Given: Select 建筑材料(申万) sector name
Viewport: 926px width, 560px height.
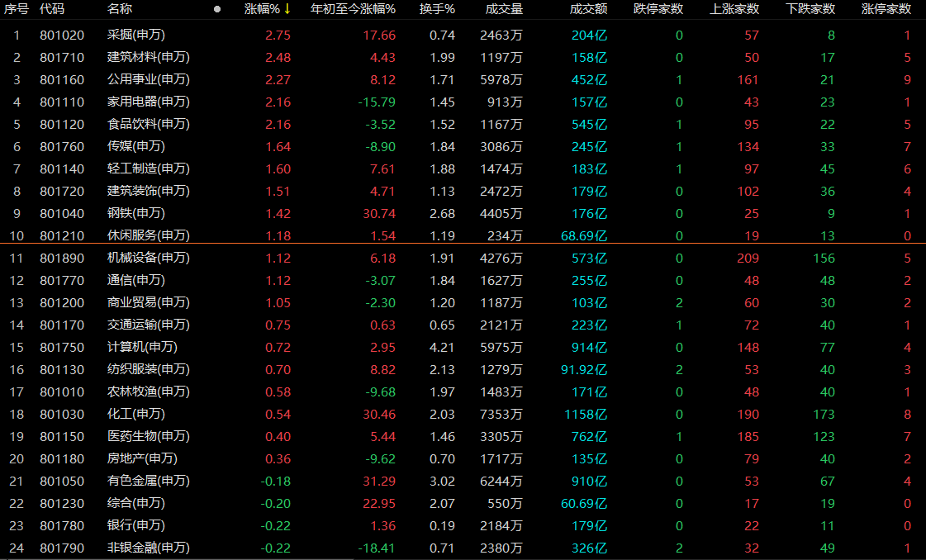Looking at the screenshot, I should (x=149, y=57).
